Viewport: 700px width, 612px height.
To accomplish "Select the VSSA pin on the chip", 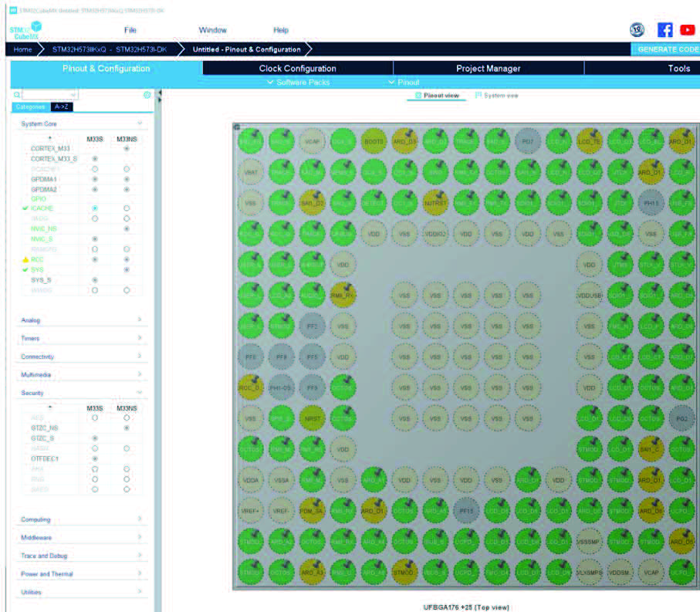I will tap(281, 480).
